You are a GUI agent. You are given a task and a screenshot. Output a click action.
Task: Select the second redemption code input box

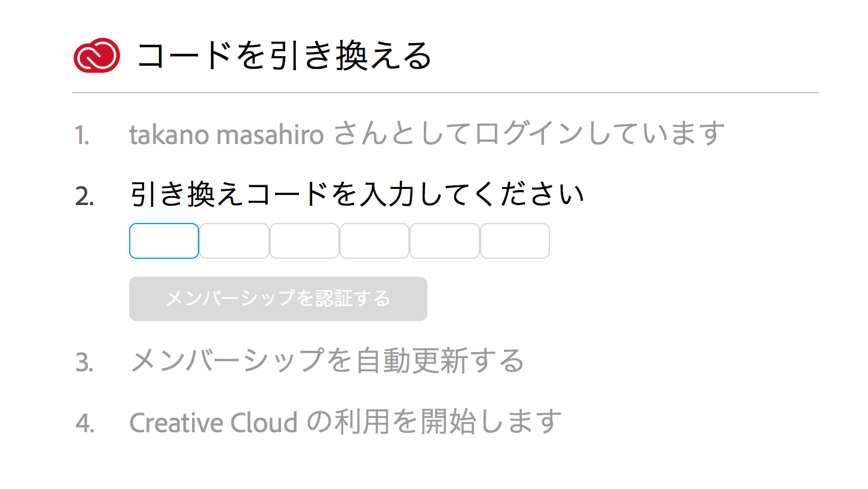(x=234, y=241)
